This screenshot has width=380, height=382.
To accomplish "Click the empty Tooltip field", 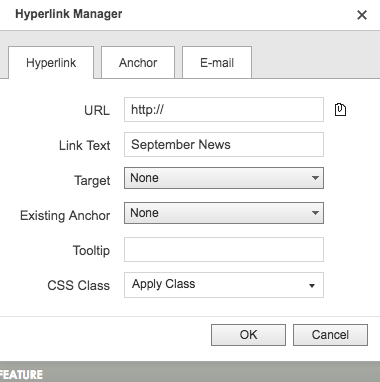I will 224,250.
